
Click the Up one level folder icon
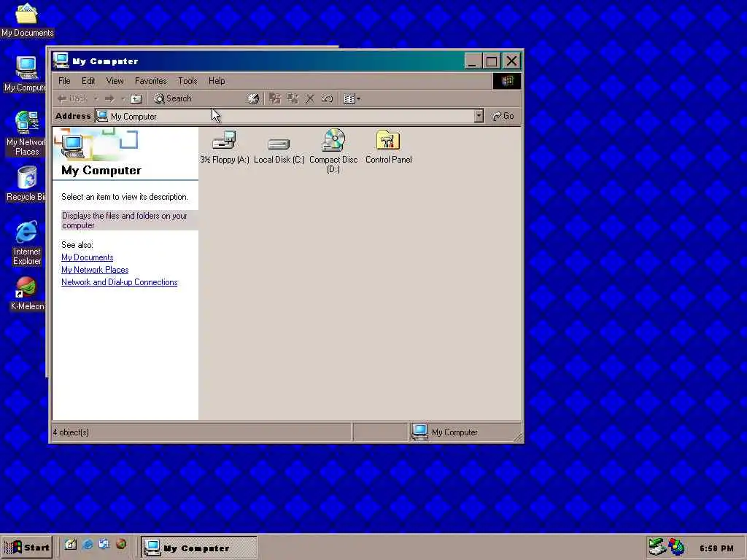pyautogui.click(x=136, y=98)
